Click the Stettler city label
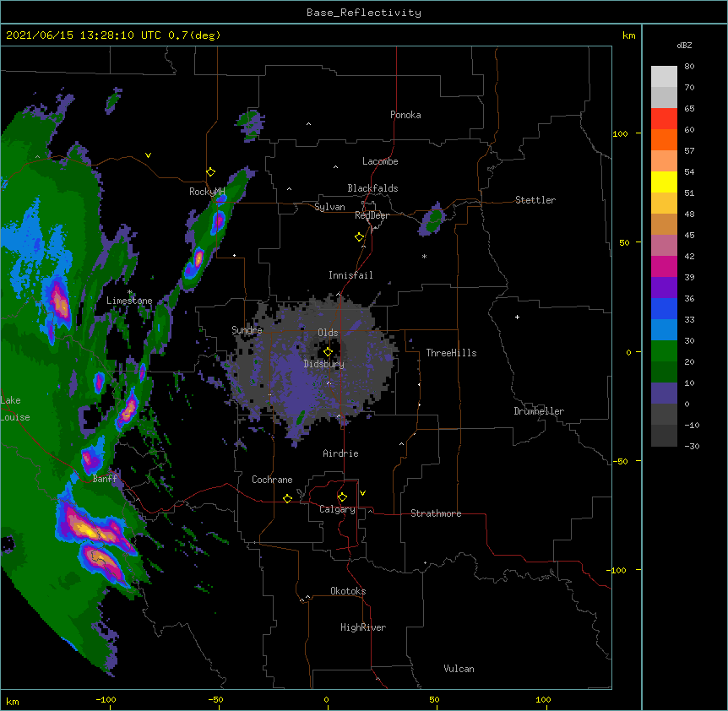 click(x=535, y=200)
